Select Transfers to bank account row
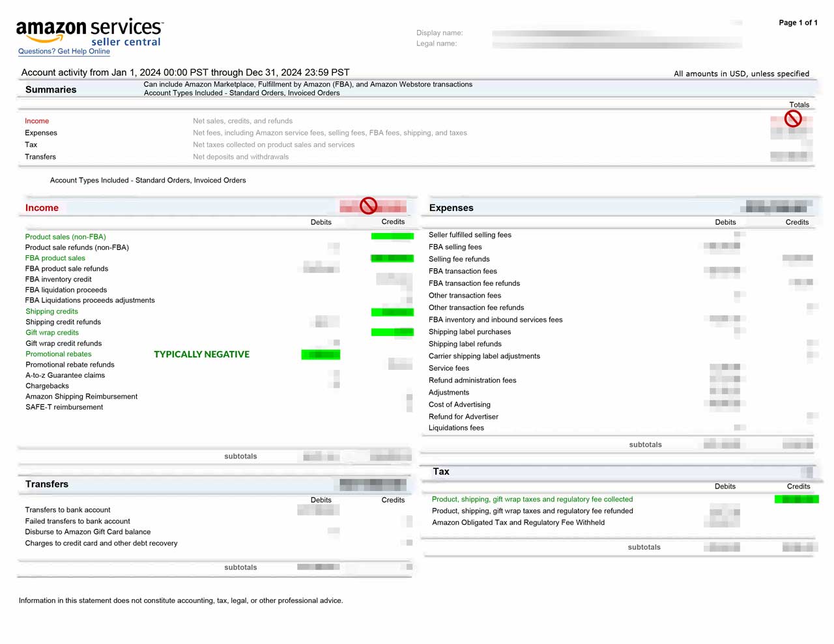Viewport: 834px width, 644px height. (x=68, y=510)
